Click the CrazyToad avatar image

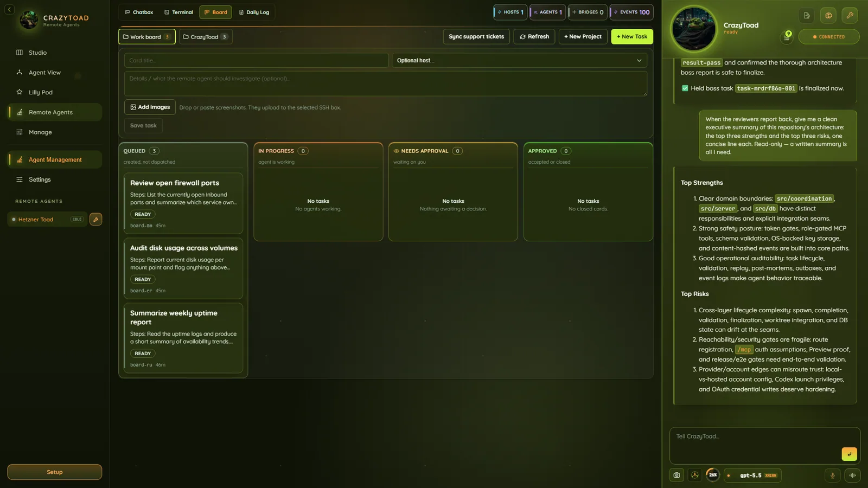(x=694, y=29)
